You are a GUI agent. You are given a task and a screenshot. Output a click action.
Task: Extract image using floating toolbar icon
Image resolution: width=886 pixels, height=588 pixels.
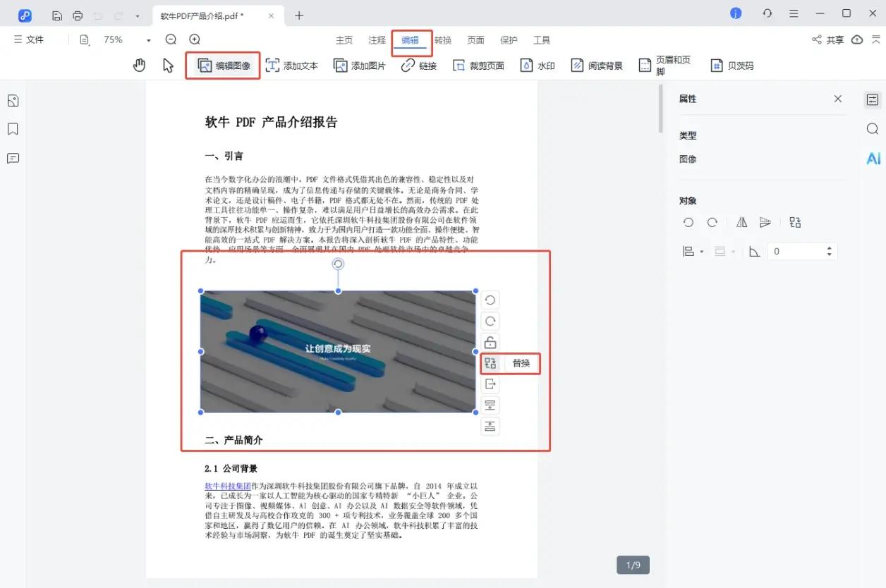tap(490, 384)
